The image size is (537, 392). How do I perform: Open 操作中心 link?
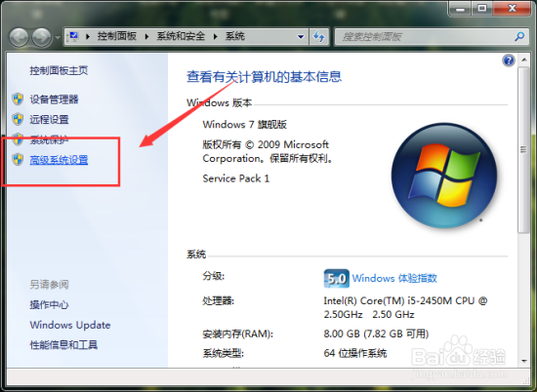pos(50,305)
